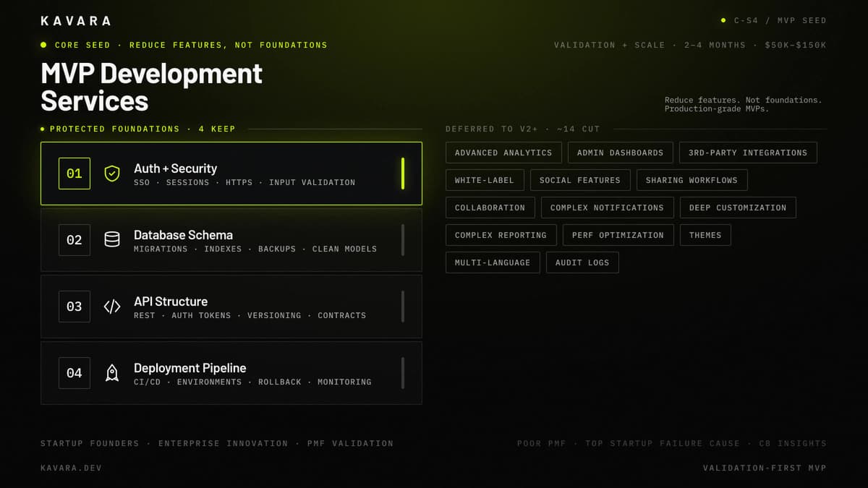Click "MIGRATIONS · INDEXES · BACKUPS · CLEAN MODELS" subtitle
Screen dimensions: 868x488
(x=255, y=249)
